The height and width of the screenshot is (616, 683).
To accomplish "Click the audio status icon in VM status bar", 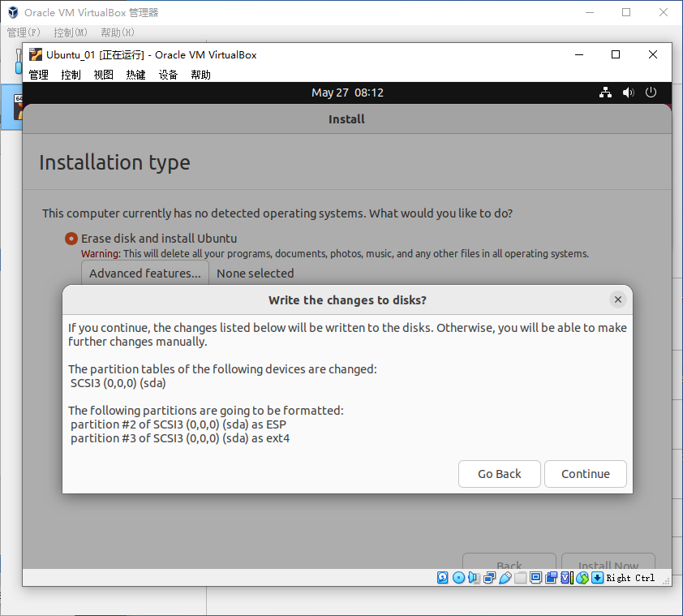I will tap(474, 578).
